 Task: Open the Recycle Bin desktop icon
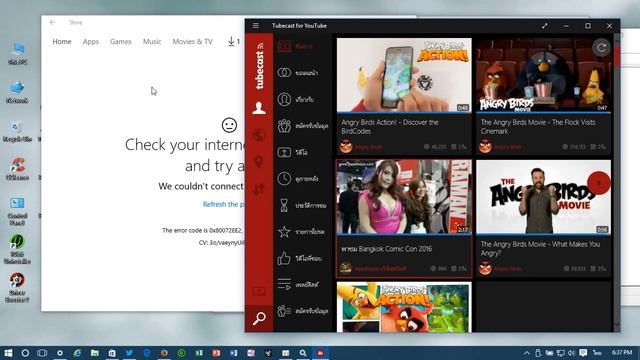[x=17, y=131]
